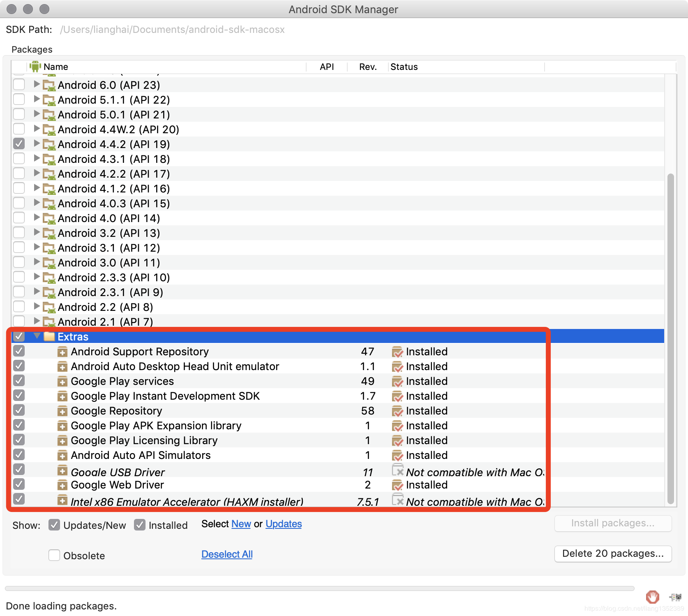The width and height of the screenshot is (688, 616).
Task: Check the Android 5.1.1 (API 22) checkbox
Action: 19,99
